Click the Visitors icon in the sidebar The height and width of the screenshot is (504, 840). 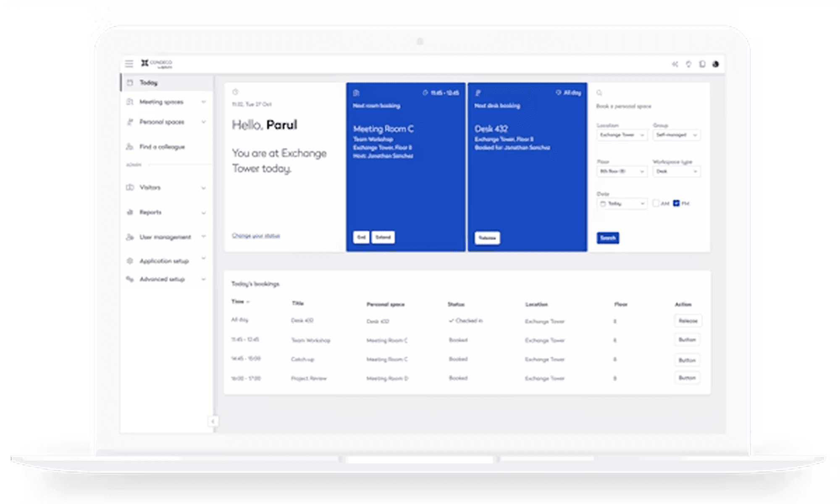[130, 188]
